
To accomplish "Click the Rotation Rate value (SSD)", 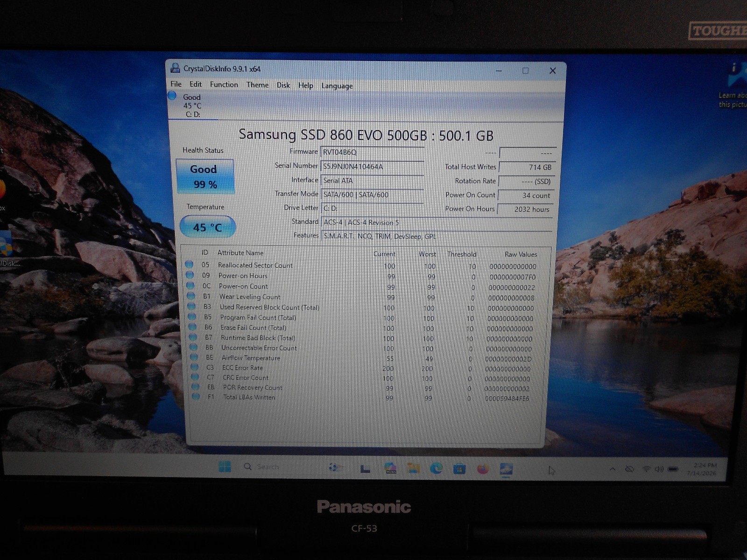I will point(526,181).
